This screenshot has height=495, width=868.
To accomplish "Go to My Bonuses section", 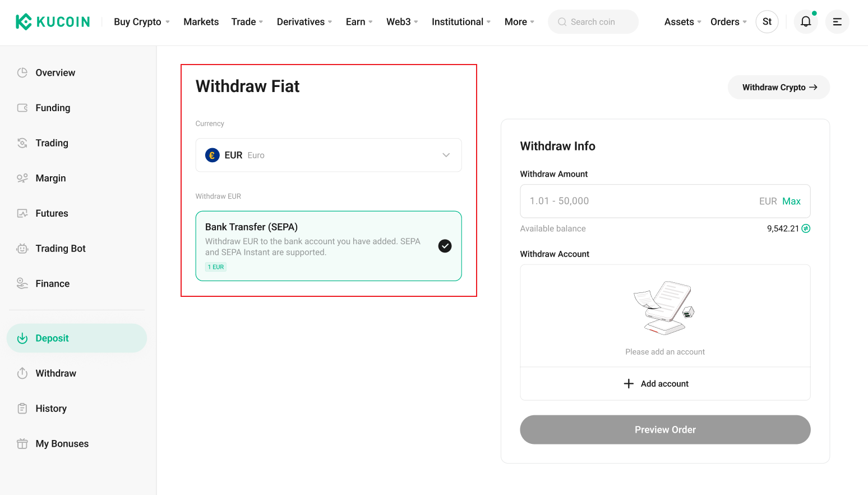I will pyautogui.click(x=62, y=444).
